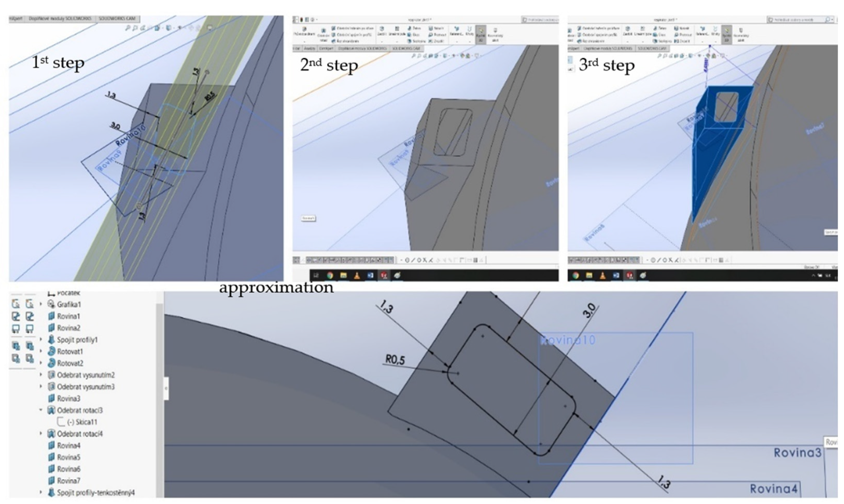Open the Doplňkové moduly SOLIDWORKS tab in 1st step
This screenshot has height=504, width=844.
[60, 19]
